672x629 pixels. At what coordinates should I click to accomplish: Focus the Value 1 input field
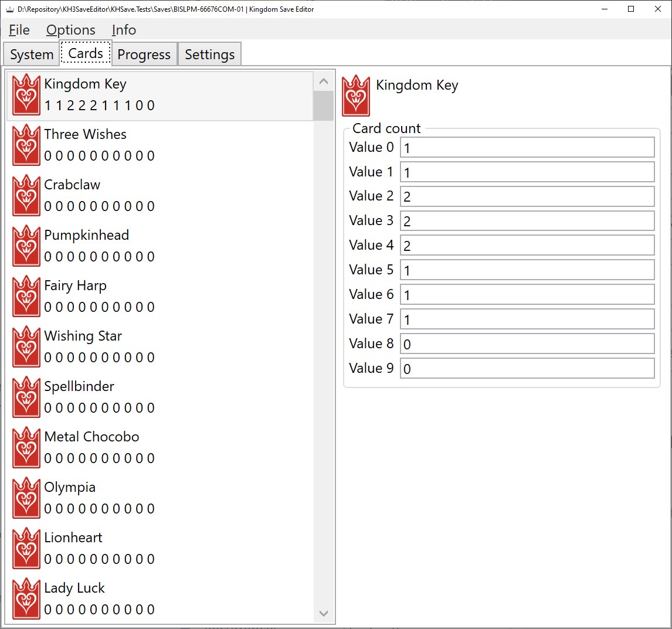pyautogui.click(x=527, y=172)
